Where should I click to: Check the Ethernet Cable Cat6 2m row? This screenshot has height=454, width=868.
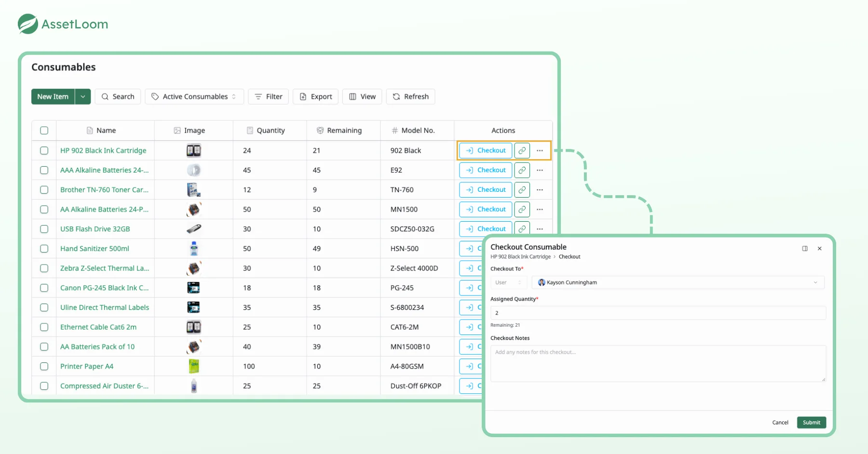pyautogui.click(x=44, y=327)
